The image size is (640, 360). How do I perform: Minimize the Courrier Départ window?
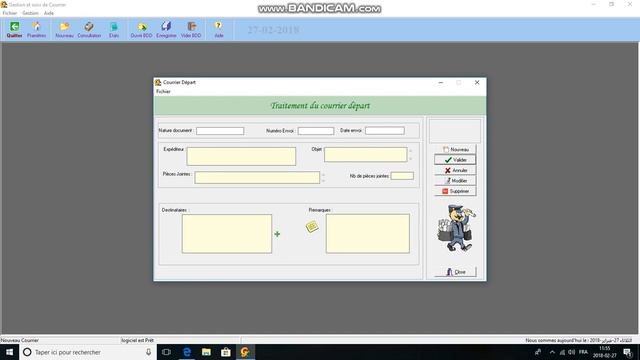(x=441, y=82)
